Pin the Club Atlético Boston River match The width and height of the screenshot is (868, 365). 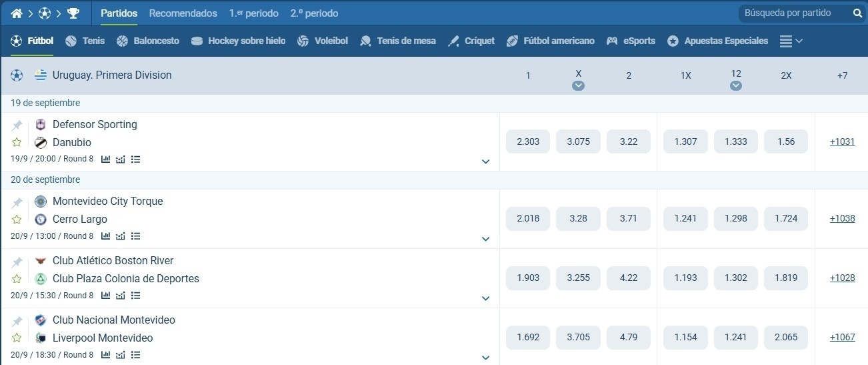17,262
